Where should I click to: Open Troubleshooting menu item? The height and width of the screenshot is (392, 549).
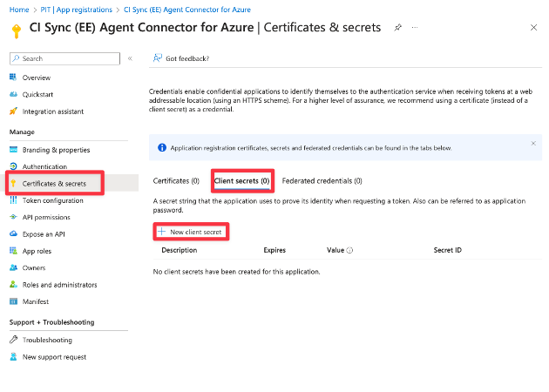47,340
